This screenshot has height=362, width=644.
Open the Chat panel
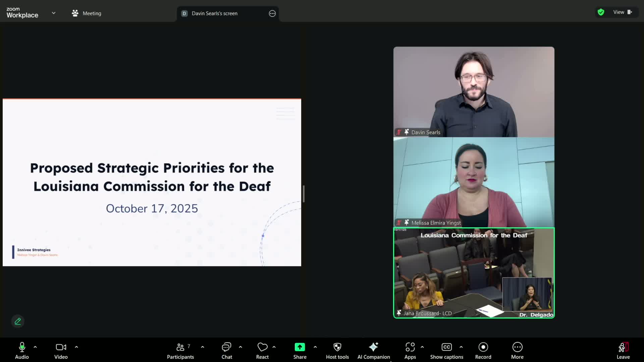tap(227, 351)
